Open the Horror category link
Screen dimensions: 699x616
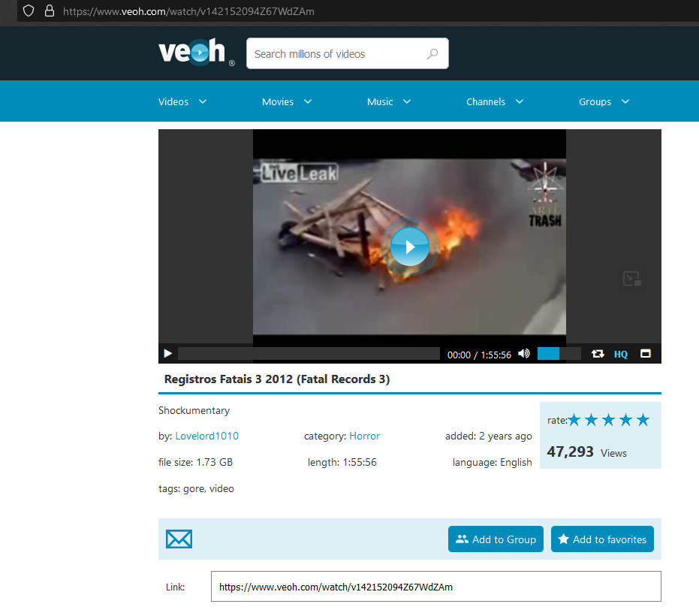point(364,436)
